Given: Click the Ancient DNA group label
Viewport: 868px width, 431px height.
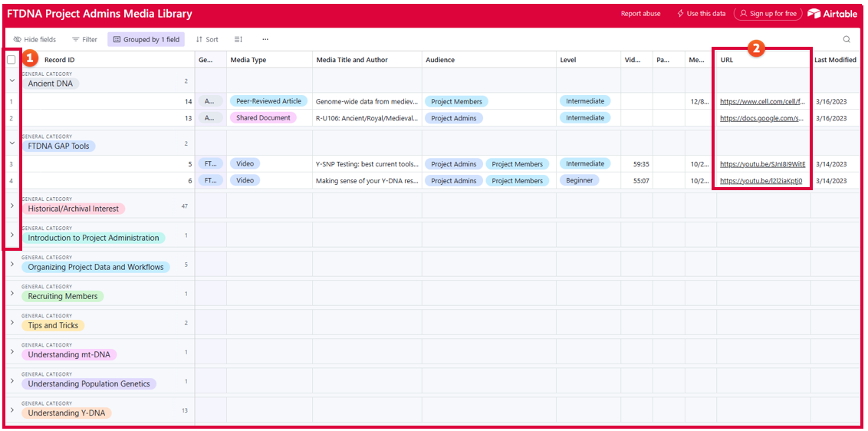Looking at the screenshot, I should coord(51,84).
